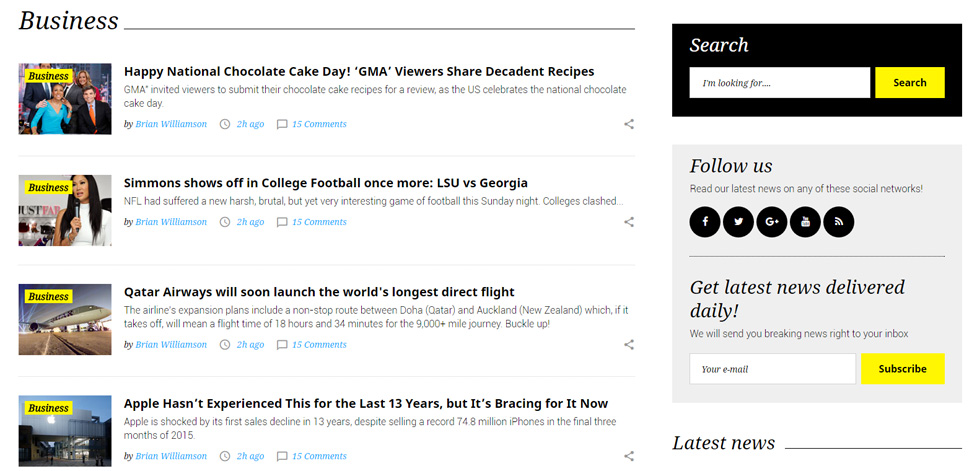Open Apple store building thumbnail

click(x=65, y=431)
